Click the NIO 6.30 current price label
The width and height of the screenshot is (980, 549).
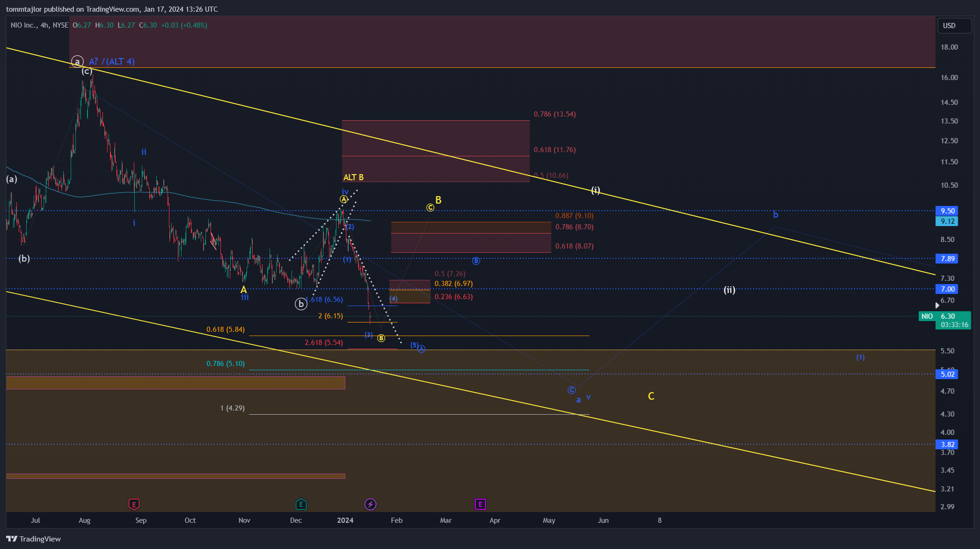944,316
